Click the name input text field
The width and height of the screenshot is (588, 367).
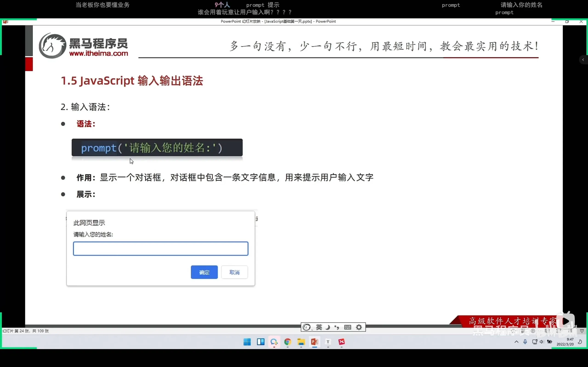pyautogui.click(x=161, y=248)
